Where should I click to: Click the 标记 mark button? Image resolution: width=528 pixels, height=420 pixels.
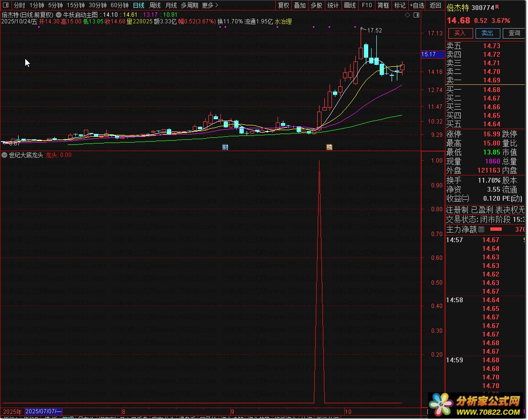click(400, 5)
